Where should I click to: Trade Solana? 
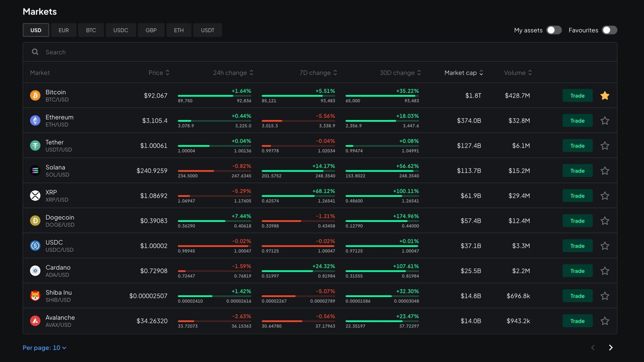pyautogui.click(x=577, y=171)
